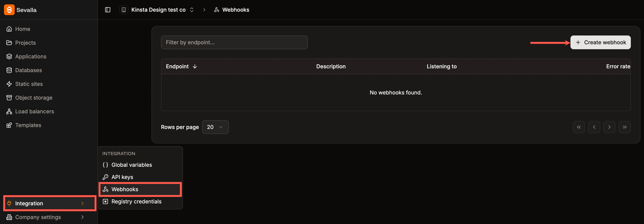Image resolution: width=644 pixels, height=224 pixels.
Task: Open Static sites in sidebar
Action: (x=49, y=84)
